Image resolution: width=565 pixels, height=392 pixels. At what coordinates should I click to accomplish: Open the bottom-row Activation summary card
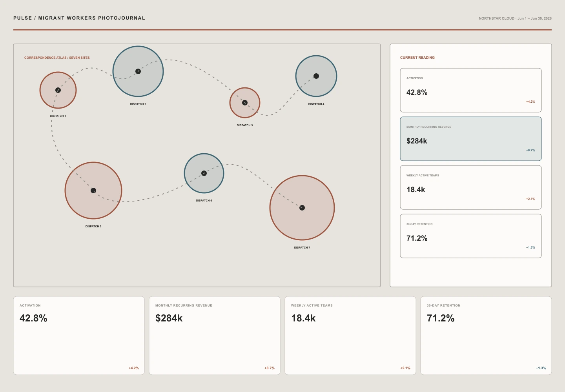tap(79, 336)
